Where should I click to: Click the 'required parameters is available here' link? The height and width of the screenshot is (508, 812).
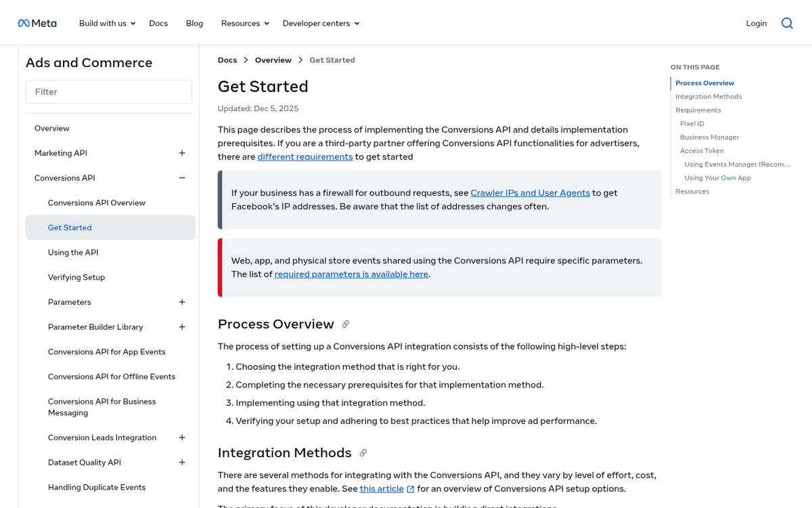pyautogui.click(x=351, y=274)
